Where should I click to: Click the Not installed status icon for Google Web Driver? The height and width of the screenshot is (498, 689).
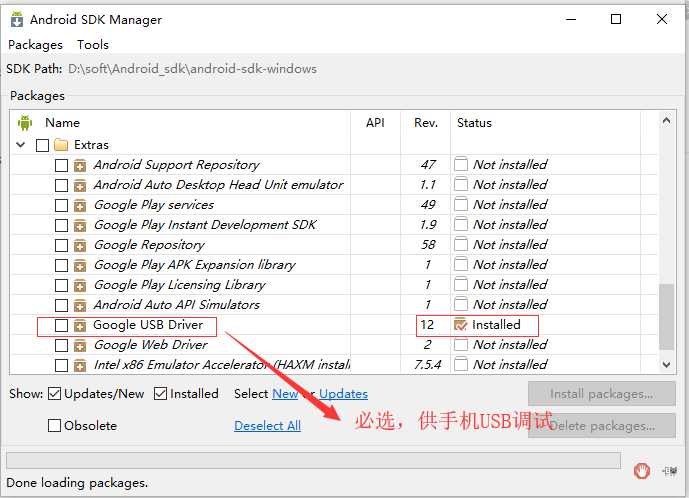tap(461, 344)
